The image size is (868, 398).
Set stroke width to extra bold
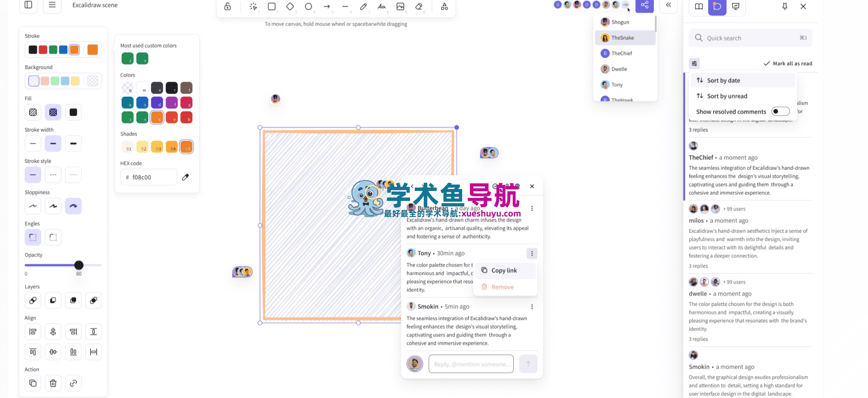[73, 143]
